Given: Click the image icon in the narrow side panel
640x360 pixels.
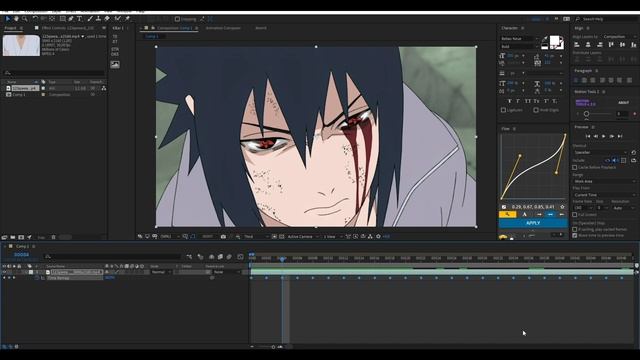Looking at the screenshot, I should click(115, 64).
